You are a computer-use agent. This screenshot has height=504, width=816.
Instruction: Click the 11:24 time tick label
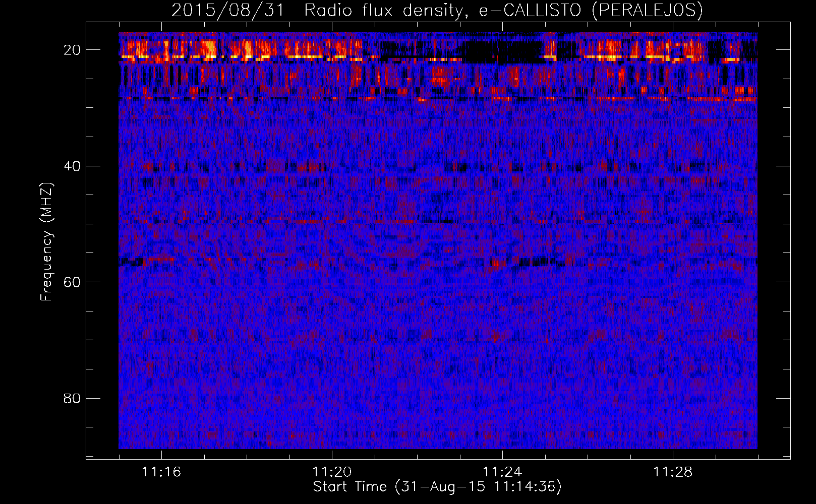point(502,472)
